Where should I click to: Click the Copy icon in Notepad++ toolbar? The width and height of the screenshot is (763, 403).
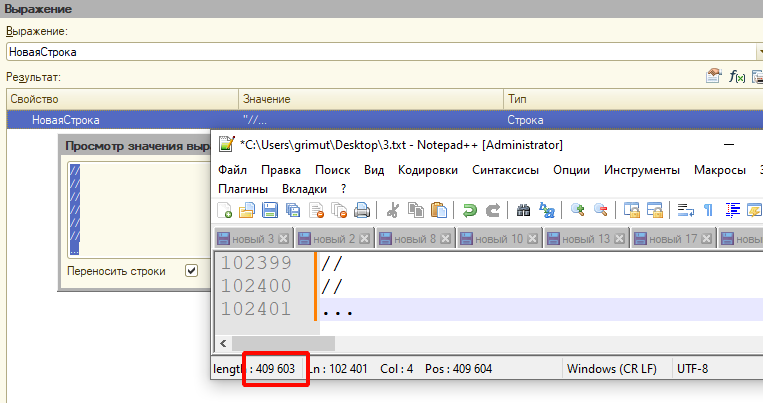(416, 210)
